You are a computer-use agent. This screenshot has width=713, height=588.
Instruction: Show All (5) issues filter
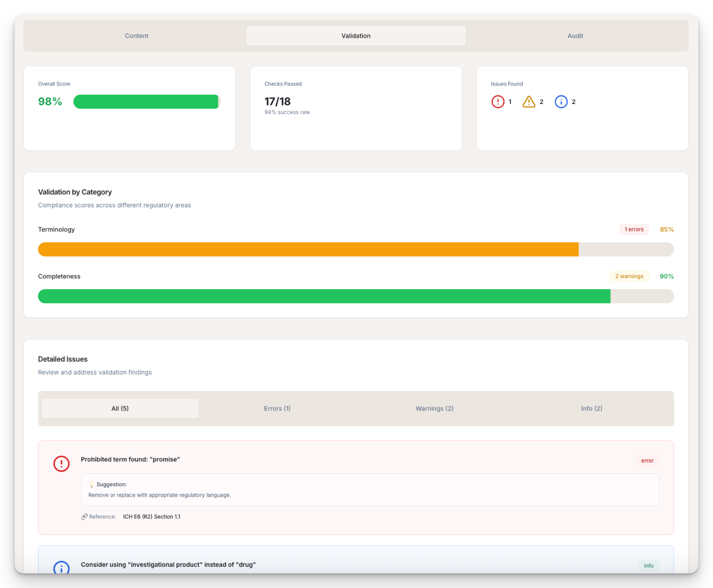click(120, 408)
